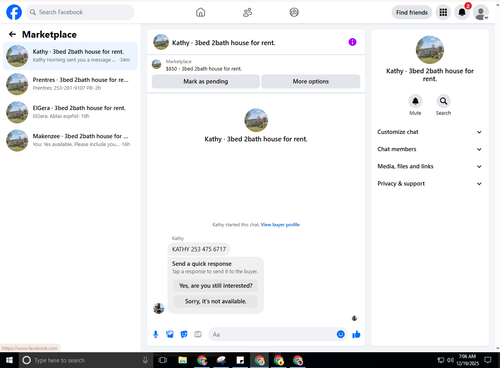
Task: Open the Friends icon in top bar
Action: [247, 12]
